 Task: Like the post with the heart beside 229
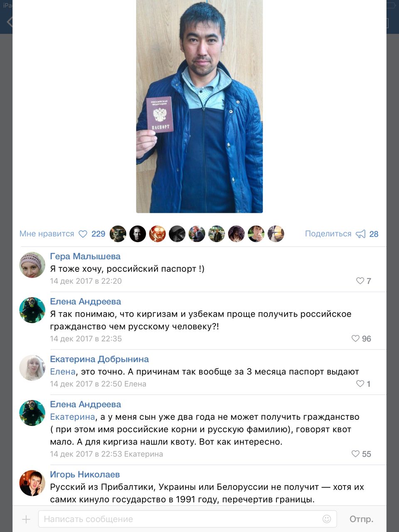(x=83, y=234)
